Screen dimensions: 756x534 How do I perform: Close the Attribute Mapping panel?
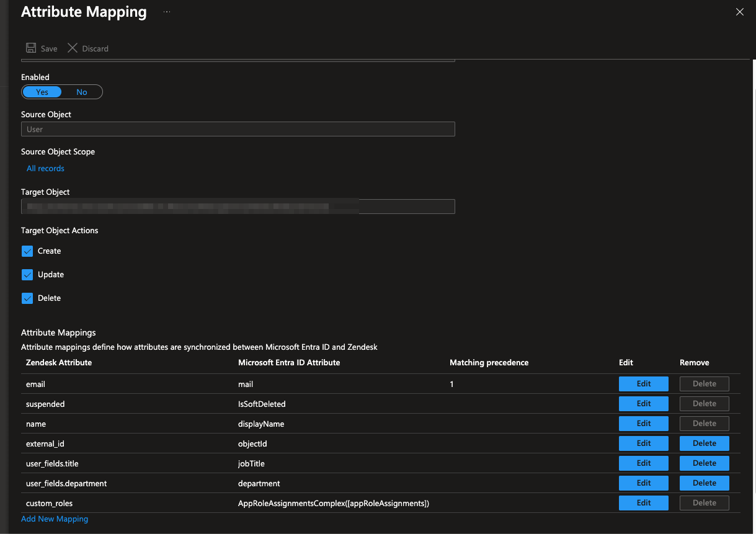click(739, 12)
